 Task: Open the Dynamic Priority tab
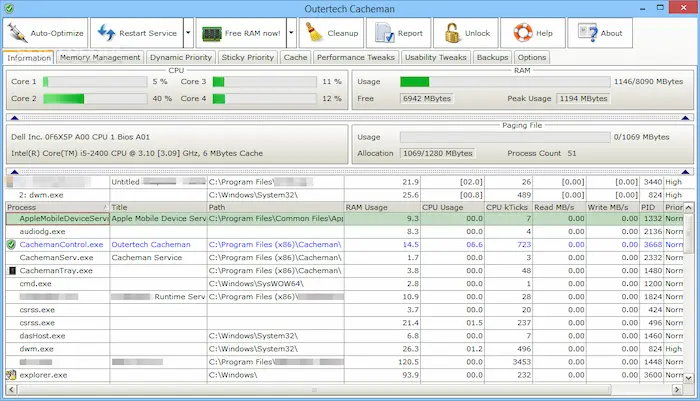pos(181,57)
